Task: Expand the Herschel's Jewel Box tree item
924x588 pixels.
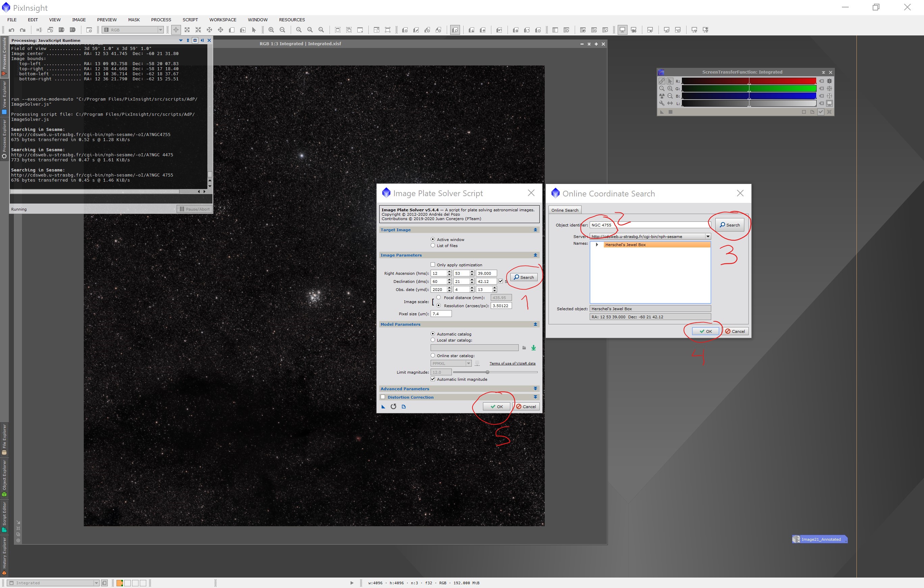Action: (597, 245)
